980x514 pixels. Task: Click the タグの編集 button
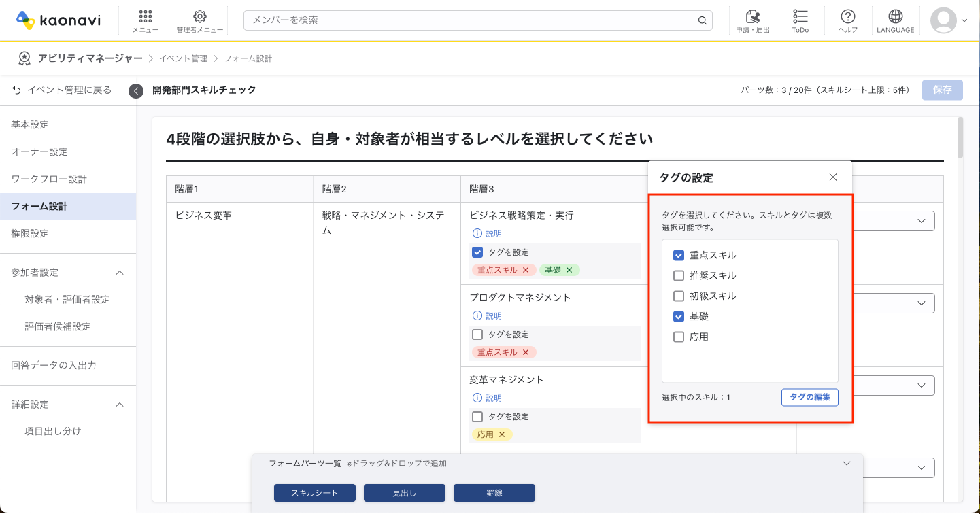[809, 397]
